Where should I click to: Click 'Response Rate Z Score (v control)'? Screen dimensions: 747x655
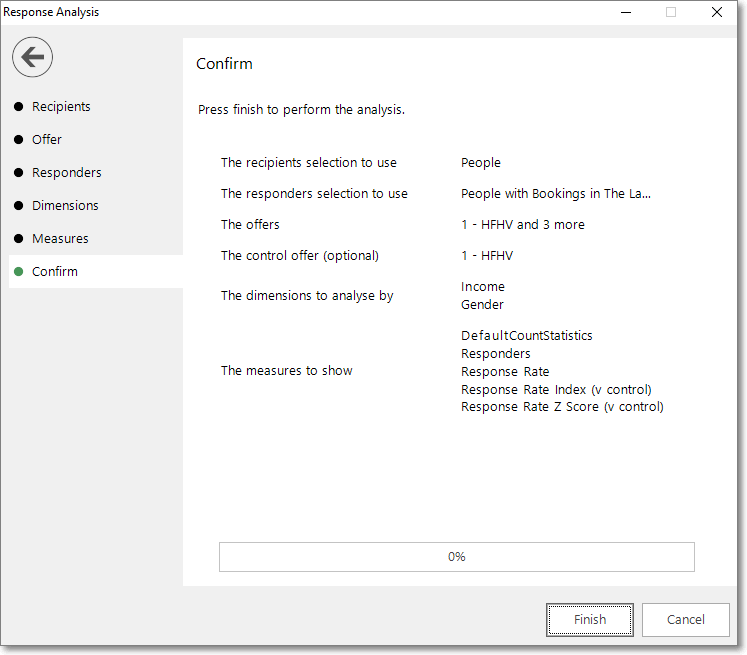point(562,407)
